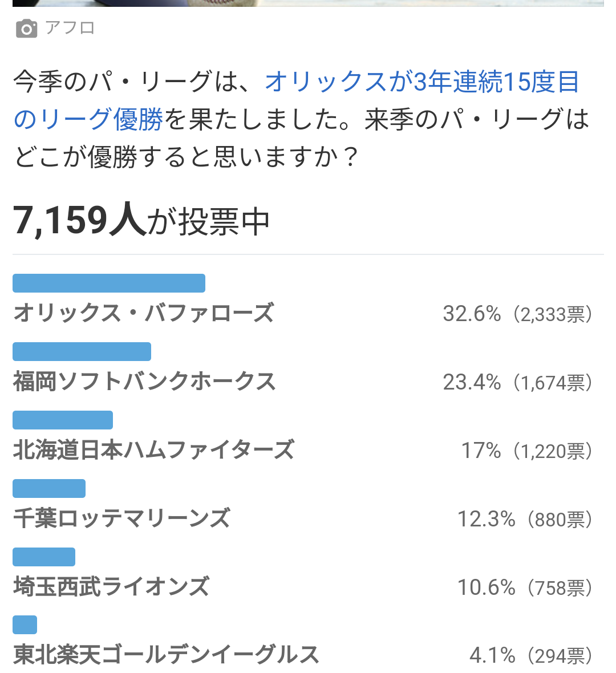Click the Seibu 10.6% result bar
616x673 pixels.
point(44,557)
